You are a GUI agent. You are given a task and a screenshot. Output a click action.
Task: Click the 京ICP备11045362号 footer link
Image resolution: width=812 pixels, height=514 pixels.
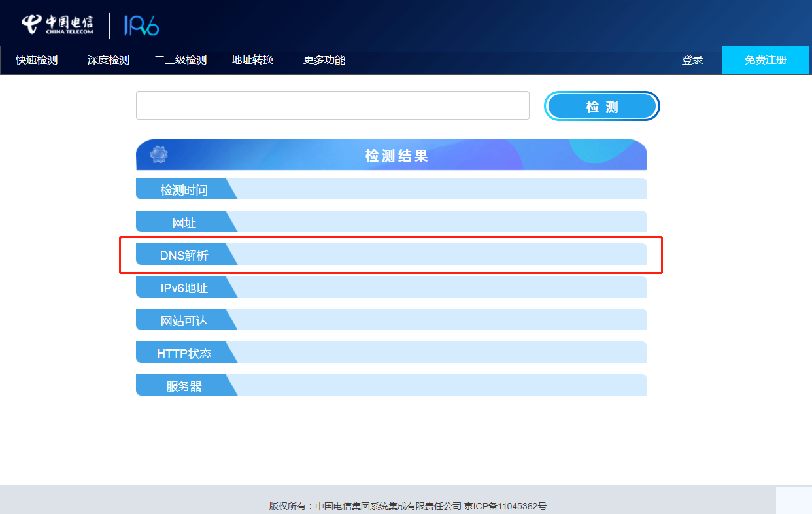coord(505,506)
